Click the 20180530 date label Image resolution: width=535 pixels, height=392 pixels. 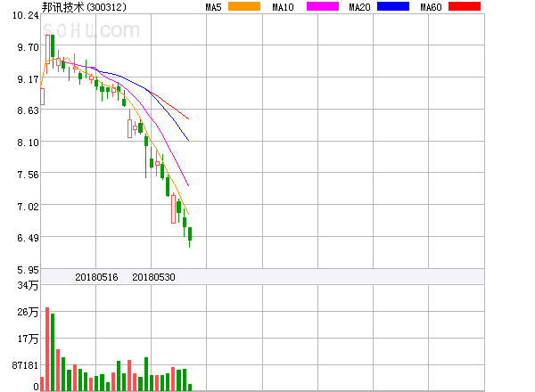[x=153, y=277]
